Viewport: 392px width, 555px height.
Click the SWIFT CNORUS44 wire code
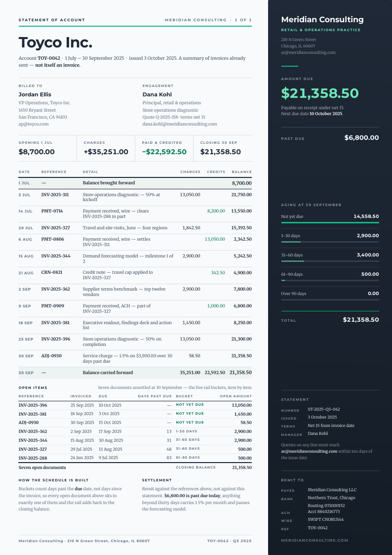coord(326,519)
